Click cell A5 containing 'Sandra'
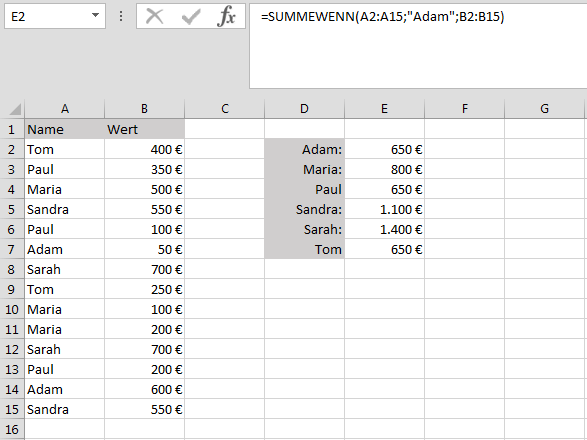This screenshot has height=440, width=587. click(x=65, y=209)
